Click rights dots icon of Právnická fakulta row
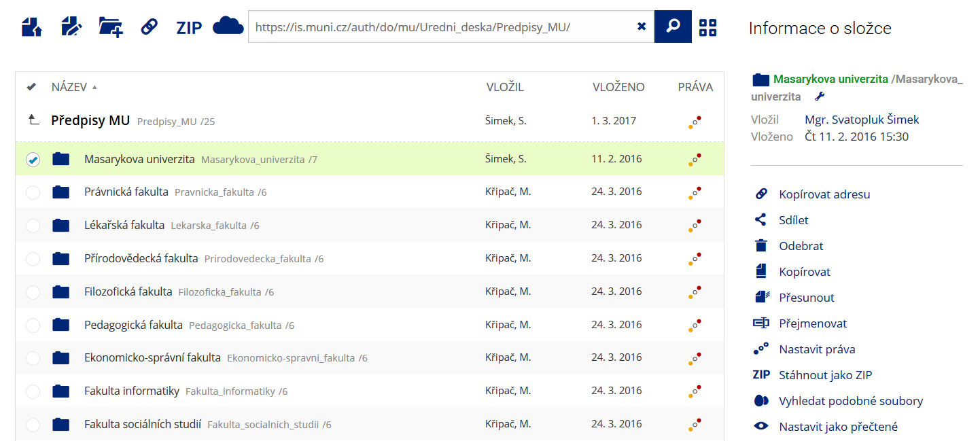980x441 pixels. click(x=695, y=193)
